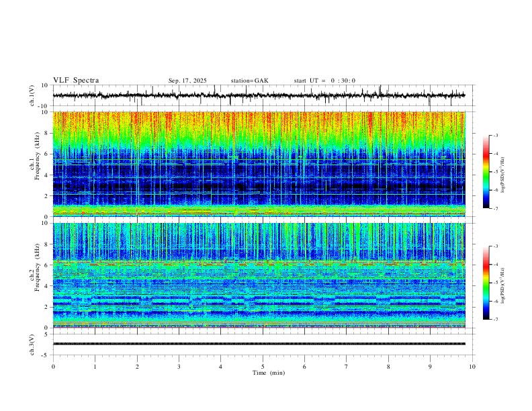Click time axis tick label "9"
This screenshot has width=532, height=411.
click(x=430, y=367)
